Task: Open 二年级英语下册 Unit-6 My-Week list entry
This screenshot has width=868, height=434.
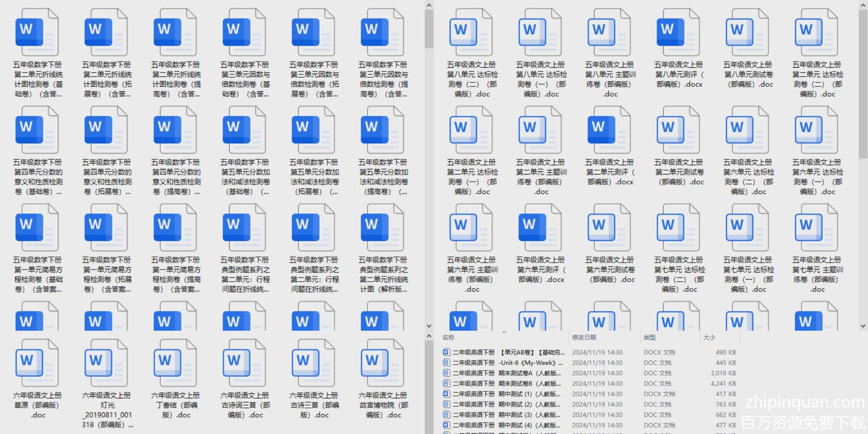Action: point(507,362)
